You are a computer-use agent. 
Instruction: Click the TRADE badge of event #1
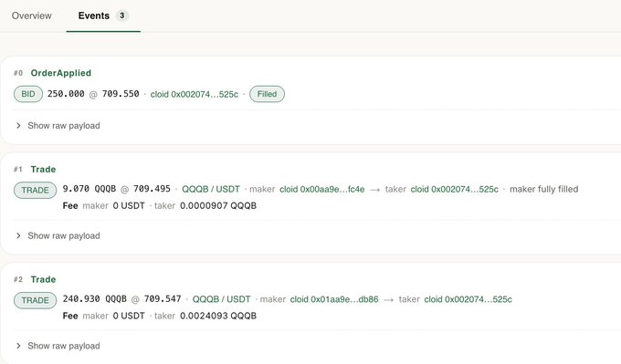point(36,191)
